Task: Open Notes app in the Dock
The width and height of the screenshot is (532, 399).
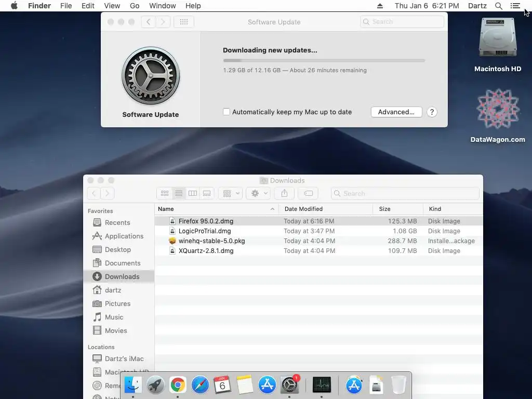Action: [x=245, y=385]
